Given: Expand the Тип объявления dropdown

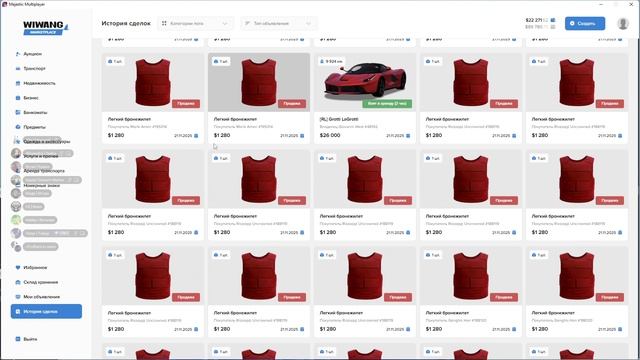Looking at the screenshot, I should (x=279, y=24).
